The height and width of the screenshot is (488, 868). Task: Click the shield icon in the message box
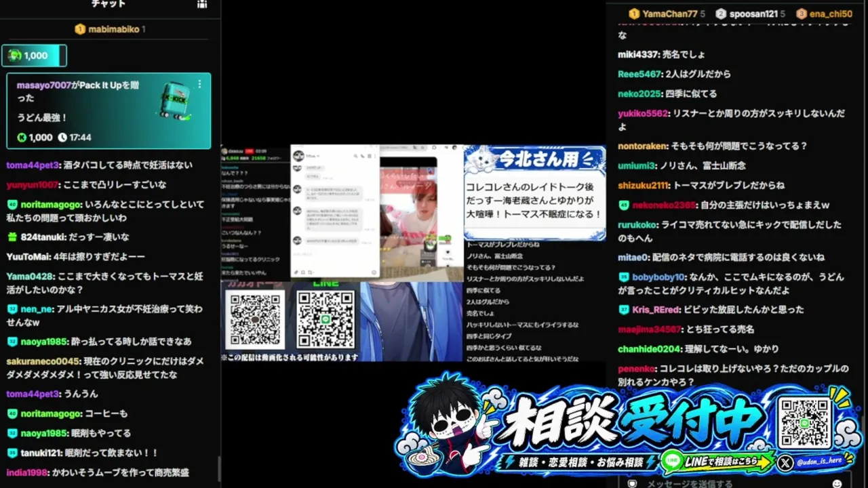point(632,483)
